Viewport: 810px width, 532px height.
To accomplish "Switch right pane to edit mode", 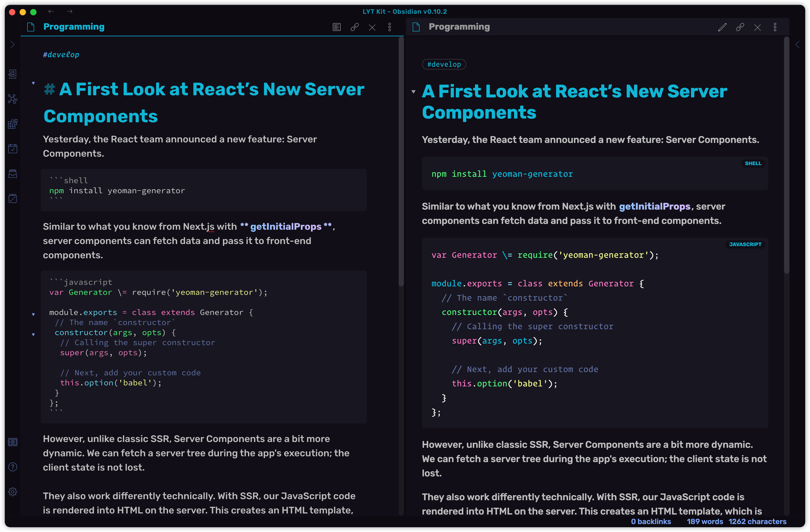I will pos(722,27).
